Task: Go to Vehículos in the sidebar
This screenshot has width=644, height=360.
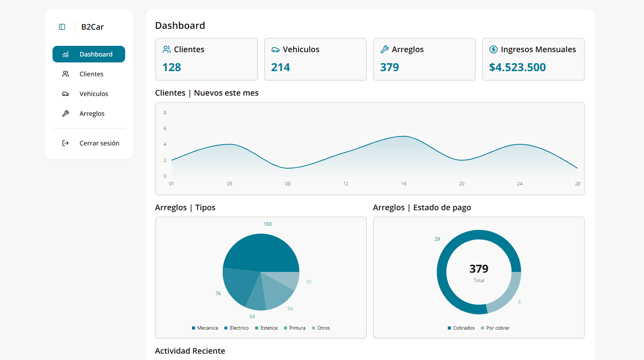Action: (x=94, y=94)
